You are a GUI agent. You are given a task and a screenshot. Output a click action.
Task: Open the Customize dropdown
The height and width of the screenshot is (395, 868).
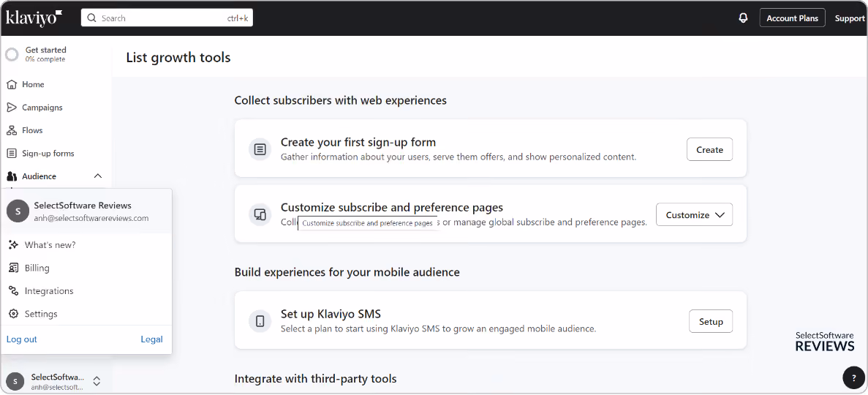[694, 215]
